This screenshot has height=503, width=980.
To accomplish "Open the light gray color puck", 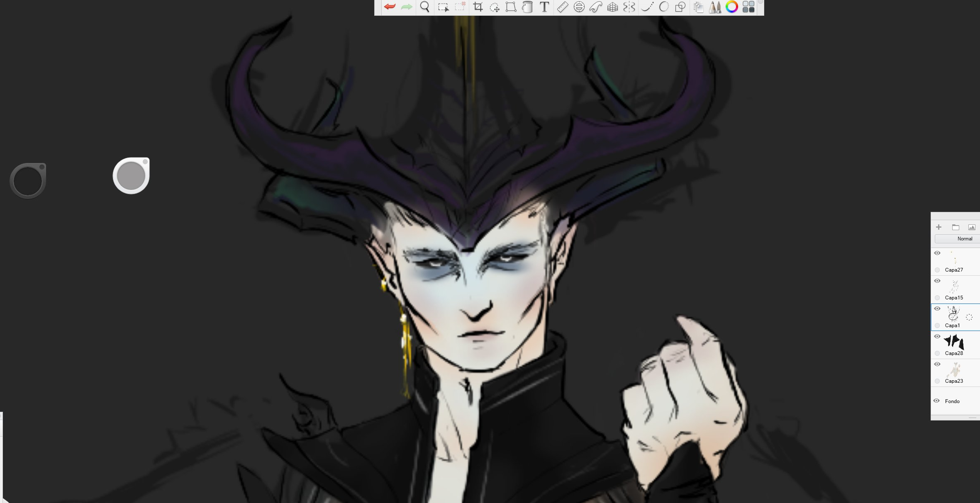I will 131,175.
